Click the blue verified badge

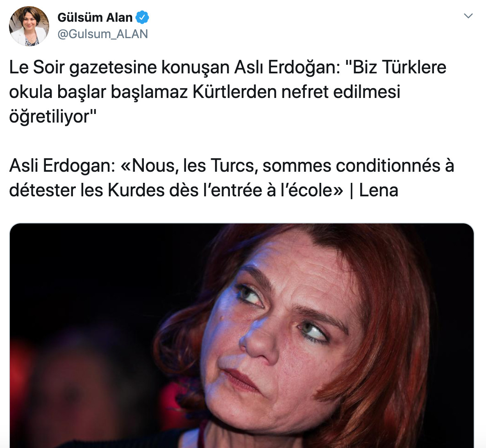pyautogui.click(x=142, y=17)
